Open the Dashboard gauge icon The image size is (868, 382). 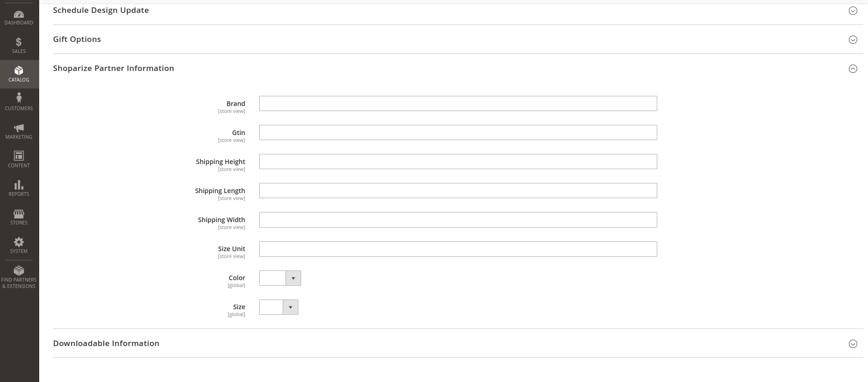19,15
